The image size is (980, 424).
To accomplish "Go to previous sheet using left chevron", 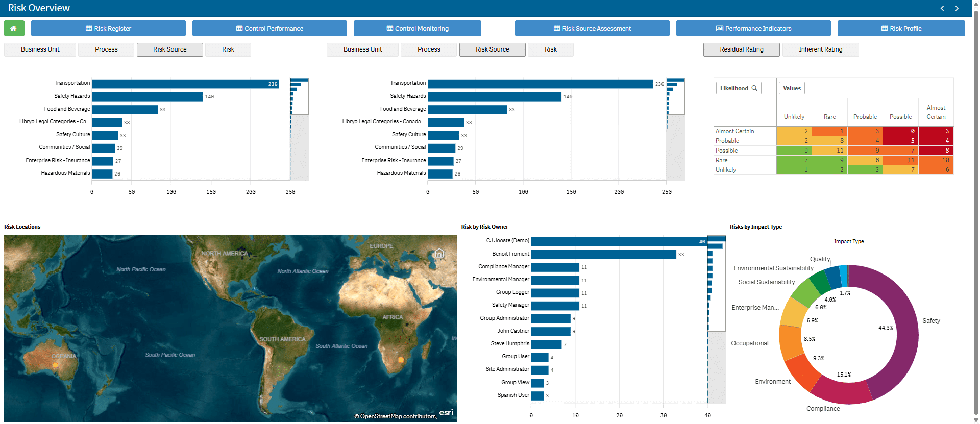I will tap(942, 8).
